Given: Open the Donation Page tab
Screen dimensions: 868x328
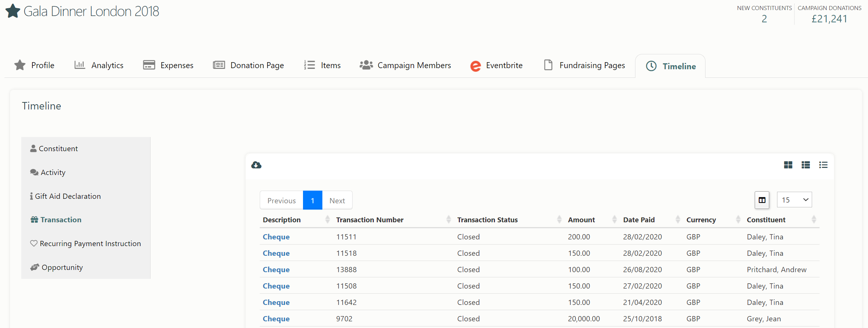Looking at the screenshot, I should [248, 66].
